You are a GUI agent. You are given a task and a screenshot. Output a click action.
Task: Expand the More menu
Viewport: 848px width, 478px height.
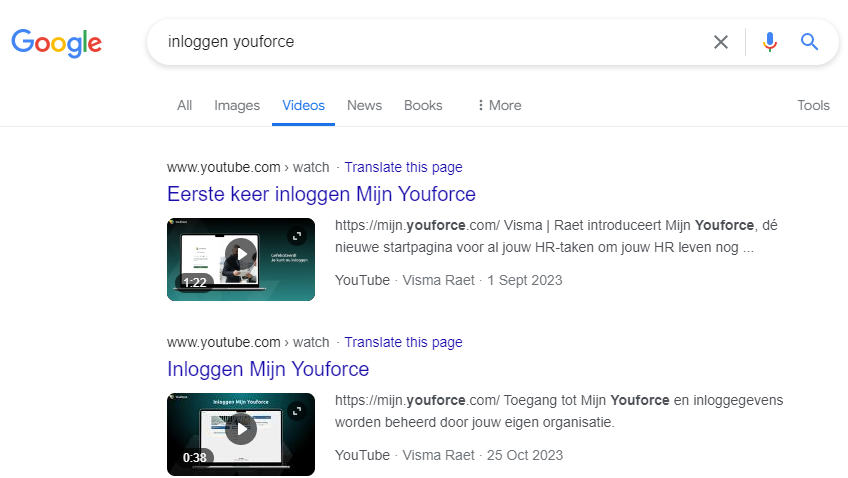500,105
